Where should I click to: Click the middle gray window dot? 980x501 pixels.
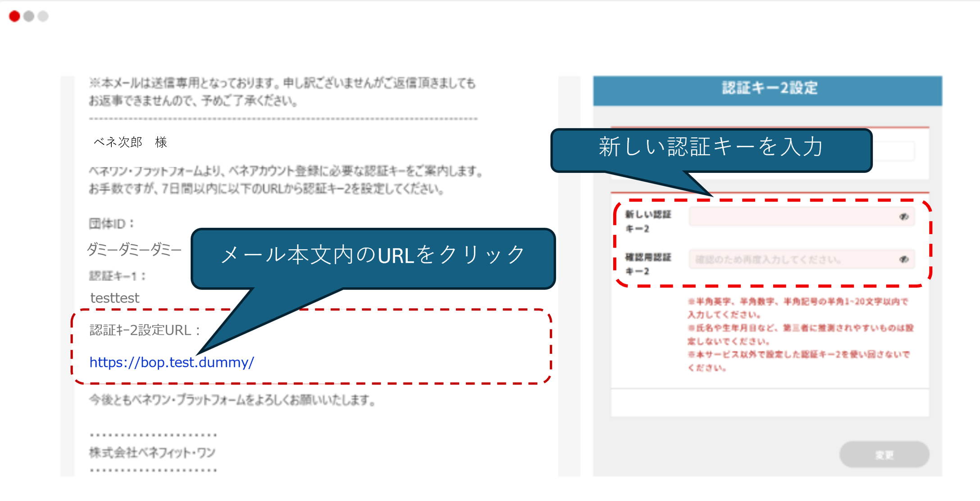[x=29, y=16]
